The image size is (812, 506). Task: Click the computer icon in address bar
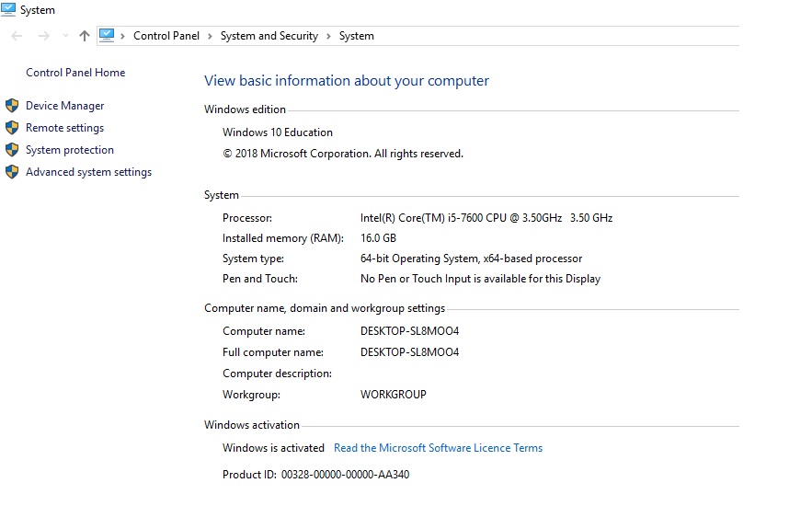pyautogui.click(x=107, y=35)
